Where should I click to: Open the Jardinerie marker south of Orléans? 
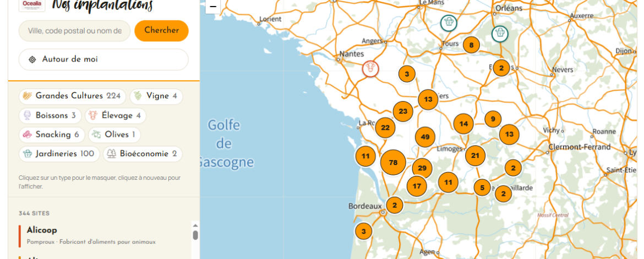coord(500,34)
